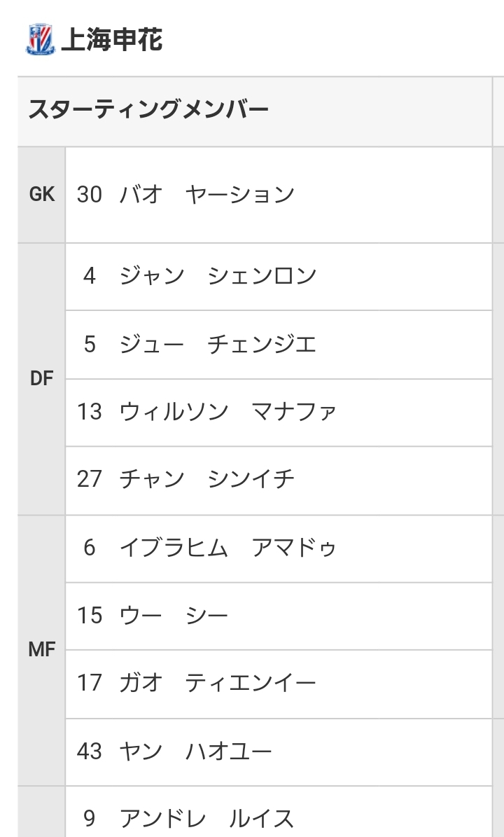The image size is (504, 837).
Task: Click midfielder イブラヒム アマドゥ
Action: click(x=228, y=548)
